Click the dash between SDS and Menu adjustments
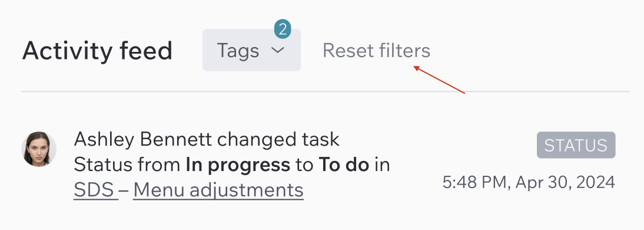This screenshot has height=230, width=644. pyautogui.click(x=124, y=190)
